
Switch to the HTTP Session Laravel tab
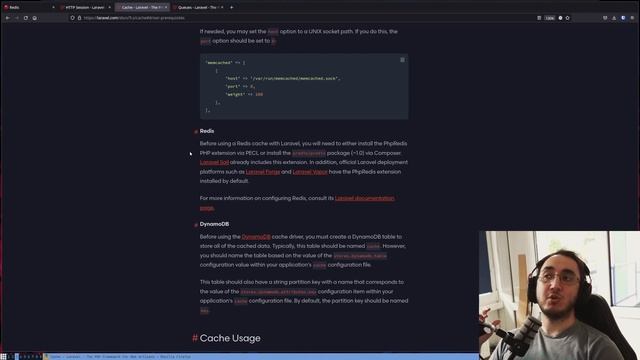pos(85,7)
